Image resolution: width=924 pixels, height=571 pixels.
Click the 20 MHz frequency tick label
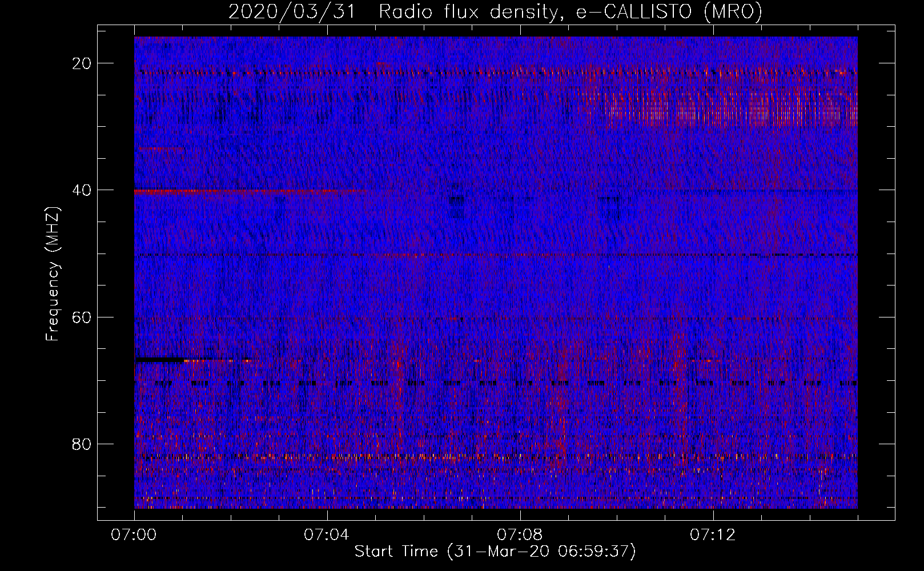coord(82,63)
